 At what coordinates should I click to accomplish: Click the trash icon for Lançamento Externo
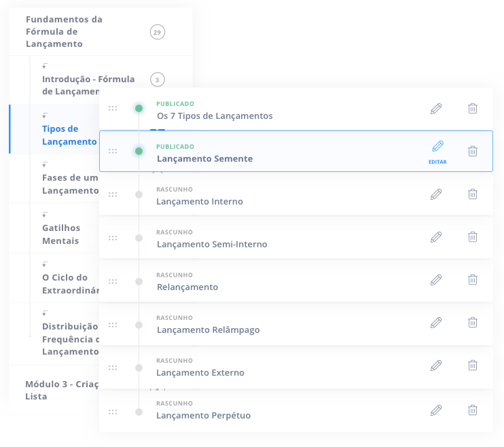[473, 365]
